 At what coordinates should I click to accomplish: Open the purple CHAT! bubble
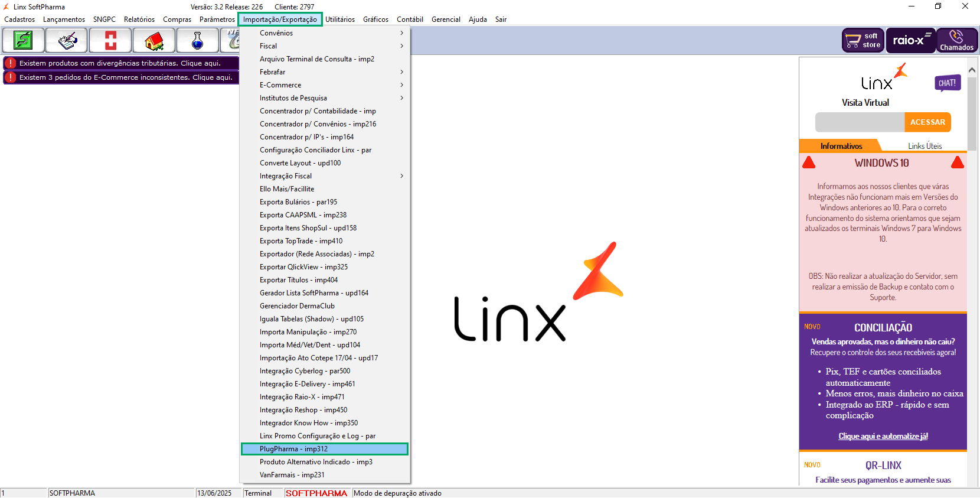point(948,83)
